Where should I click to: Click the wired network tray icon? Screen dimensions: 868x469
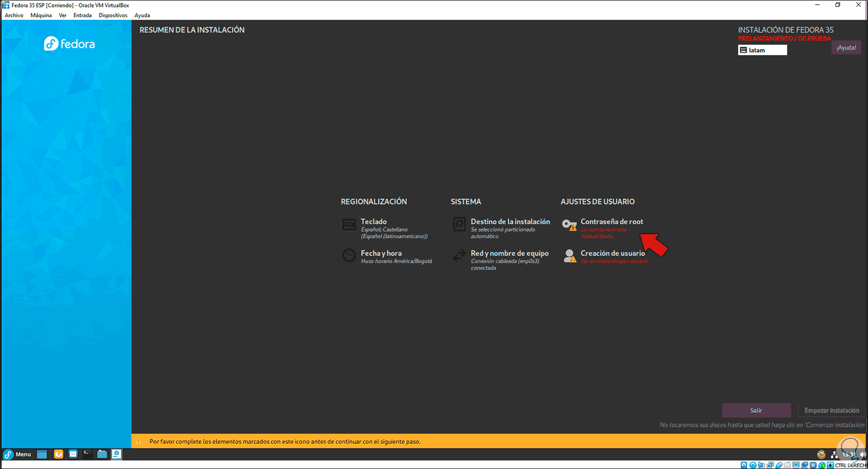(835, 455)
